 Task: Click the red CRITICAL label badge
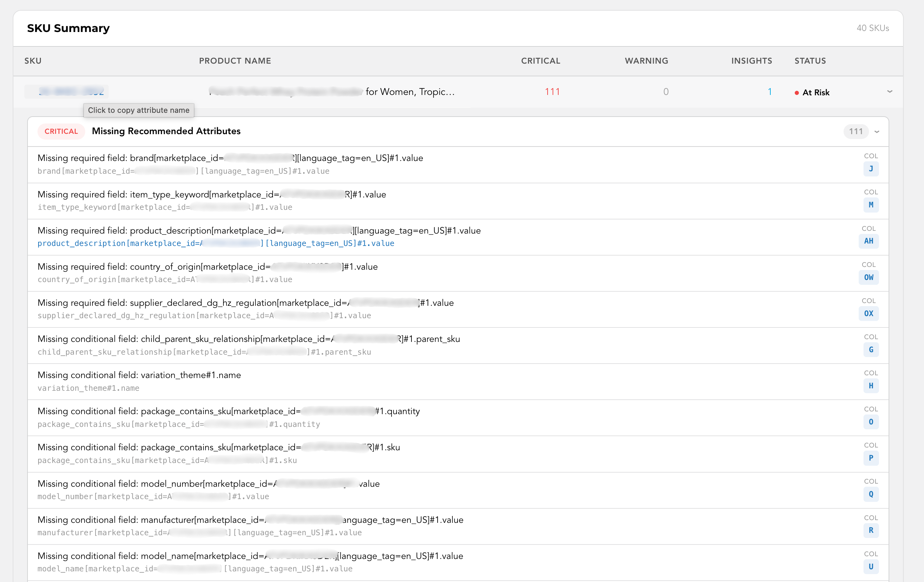click(61, 131)
